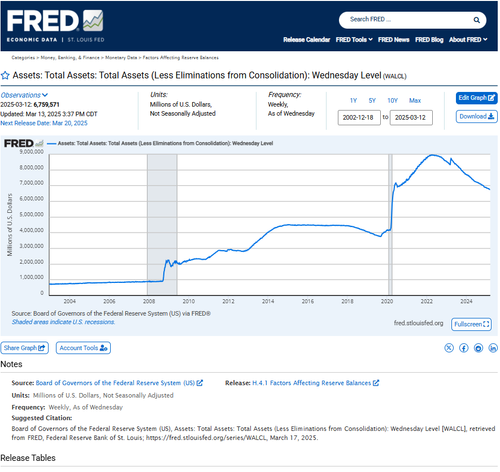Image resolution: width=500 pixels, height=472 pixels.
Task: Share on Facebook icon
Action: pos(464,348)
